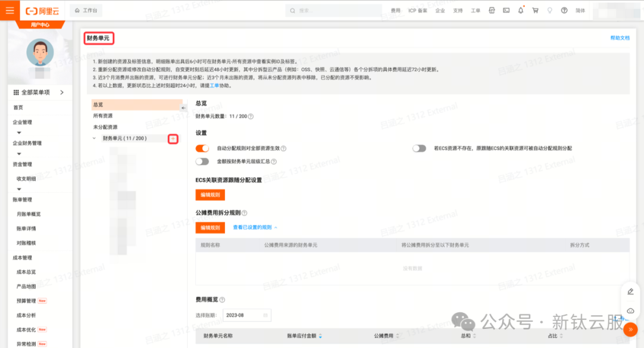Open 异常检测 in the sidebar

[26, 344]
